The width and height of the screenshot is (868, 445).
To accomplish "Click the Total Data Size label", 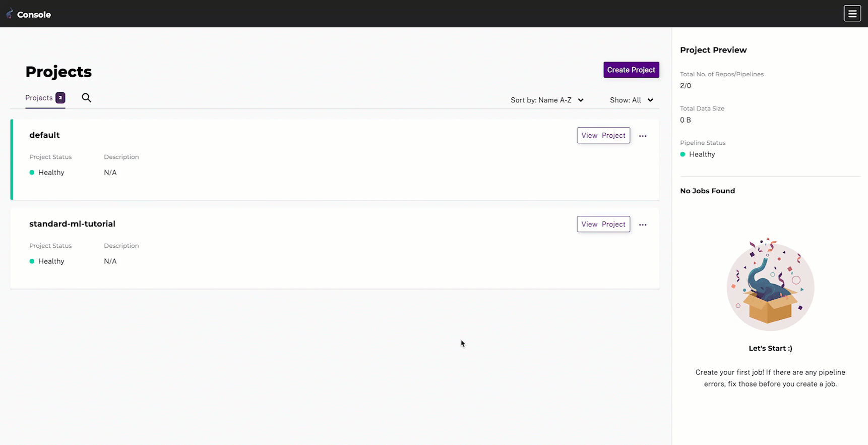I will coord(702,108).
